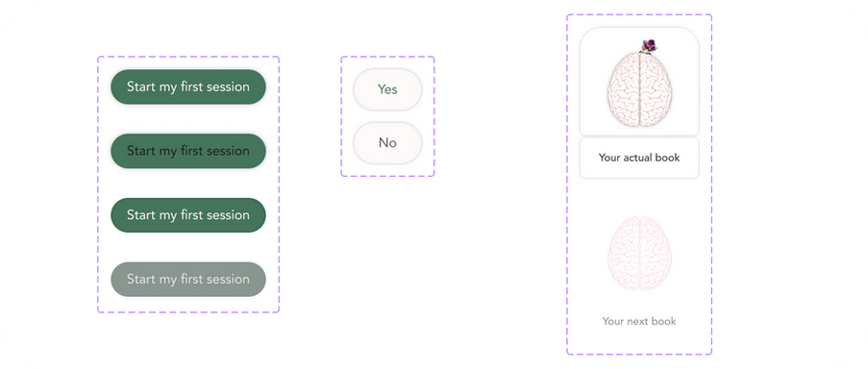Screen dimensions: 868x369
Task: Click the word session on the disabled button
Action: click(228, 280)
